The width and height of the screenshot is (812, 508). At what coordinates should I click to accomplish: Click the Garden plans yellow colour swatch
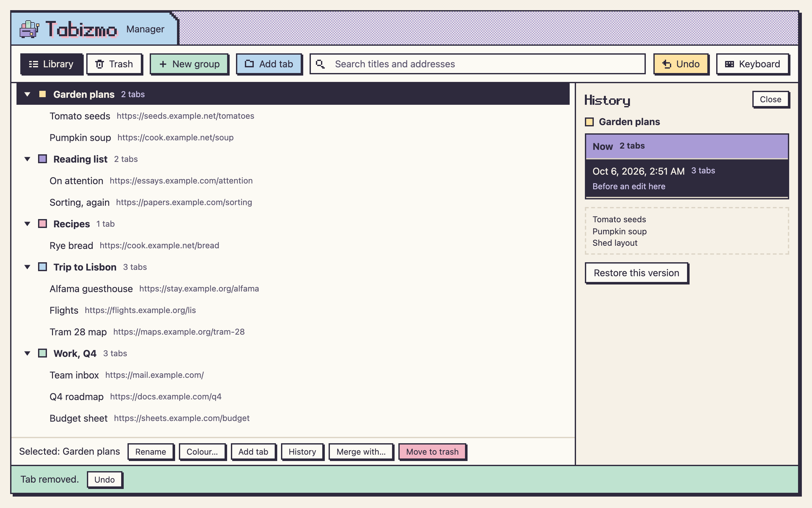pos(42,94)
